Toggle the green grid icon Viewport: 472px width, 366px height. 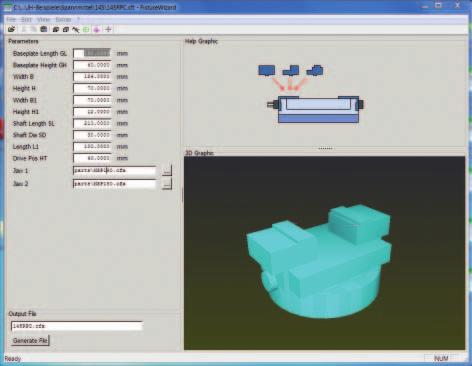point(86,29)
